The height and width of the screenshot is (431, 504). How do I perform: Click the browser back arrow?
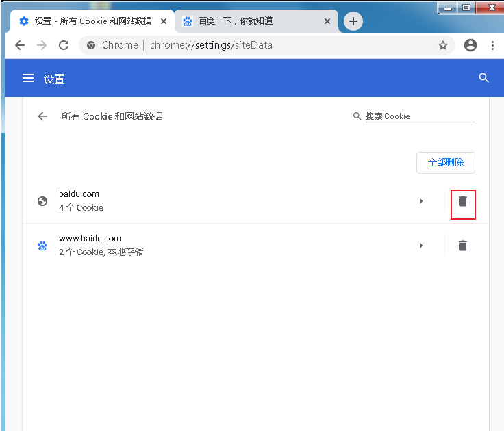pos(20,45)
